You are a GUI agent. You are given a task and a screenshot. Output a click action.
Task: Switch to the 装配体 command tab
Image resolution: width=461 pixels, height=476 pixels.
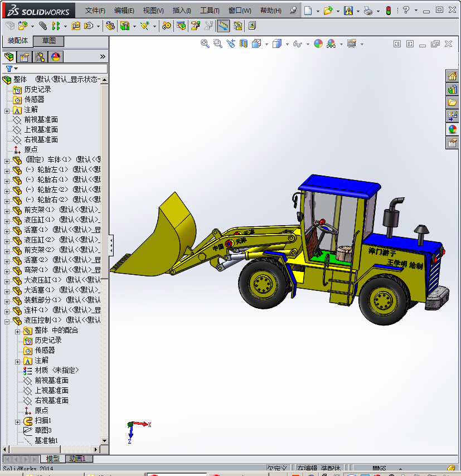coord(18,41)
